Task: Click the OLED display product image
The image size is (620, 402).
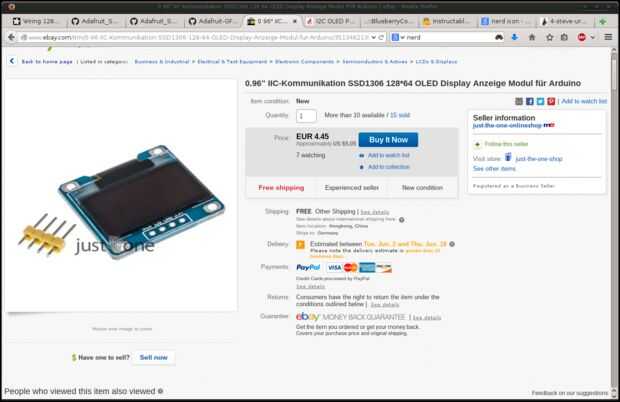Action: point(121,195)
